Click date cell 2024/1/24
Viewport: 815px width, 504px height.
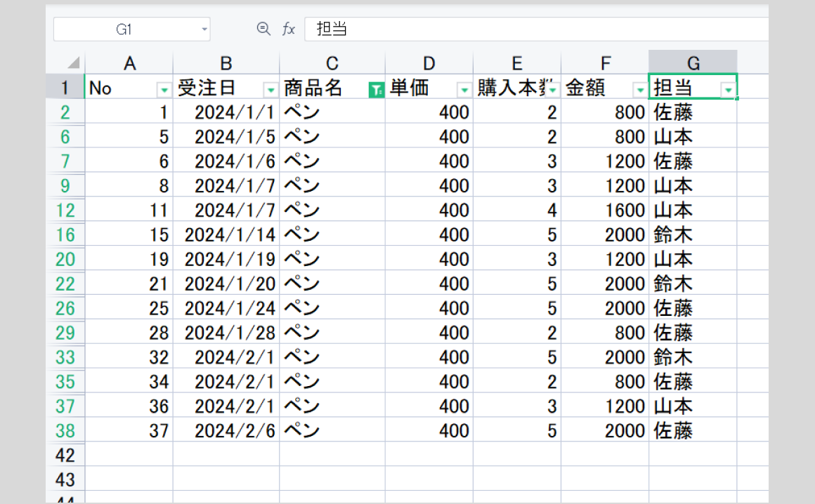226,307
